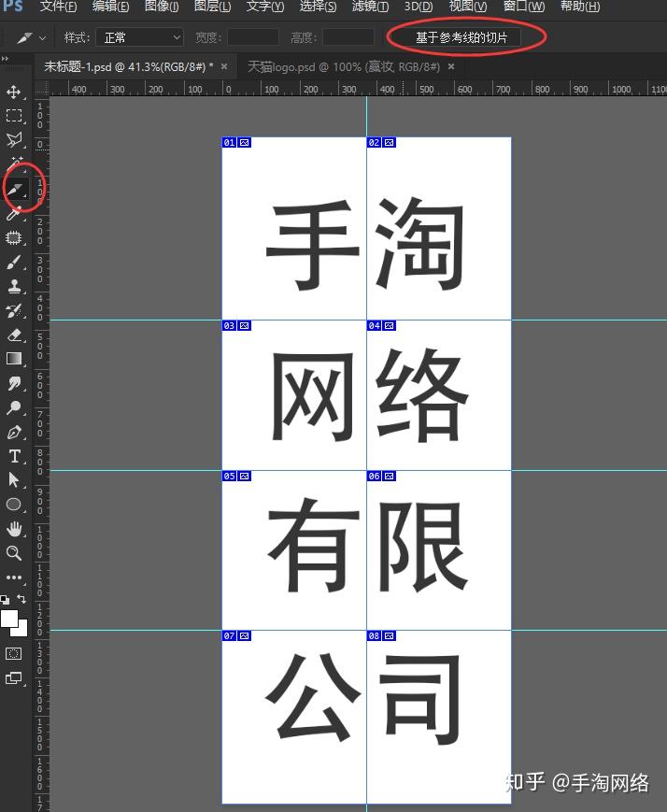This screenshot has width=667, height=812.
Task: Expand the toolbar with double-arrow
Action: 5,59
